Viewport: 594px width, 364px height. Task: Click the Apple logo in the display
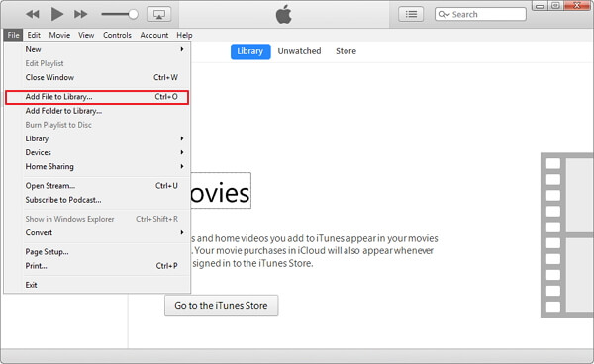point(284,15)
